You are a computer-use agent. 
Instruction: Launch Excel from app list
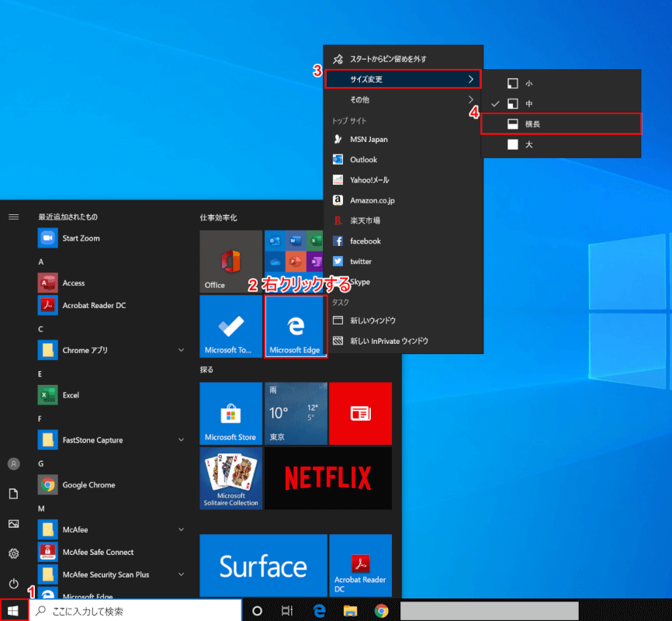(x=112, y=395)
